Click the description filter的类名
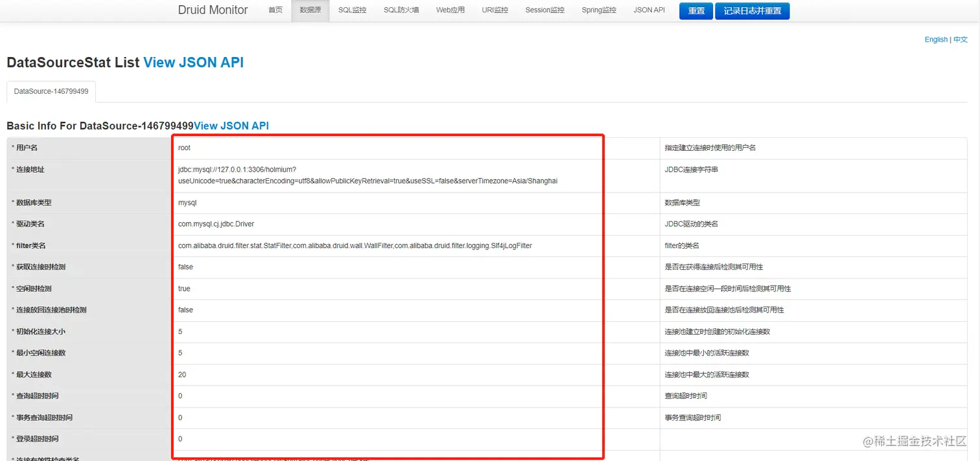The image size is (980, 461). click(682, 245)
